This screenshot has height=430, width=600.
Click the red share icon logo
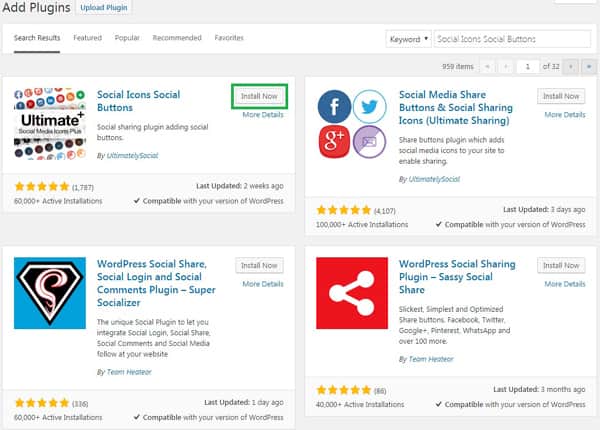352,293
